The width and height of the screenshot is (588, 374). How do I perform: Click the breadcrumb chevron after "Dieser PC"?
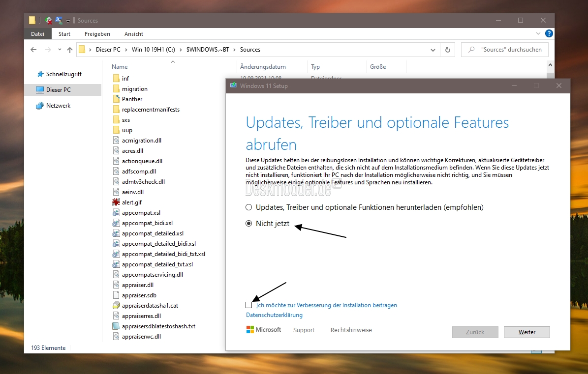click(126, 50)
